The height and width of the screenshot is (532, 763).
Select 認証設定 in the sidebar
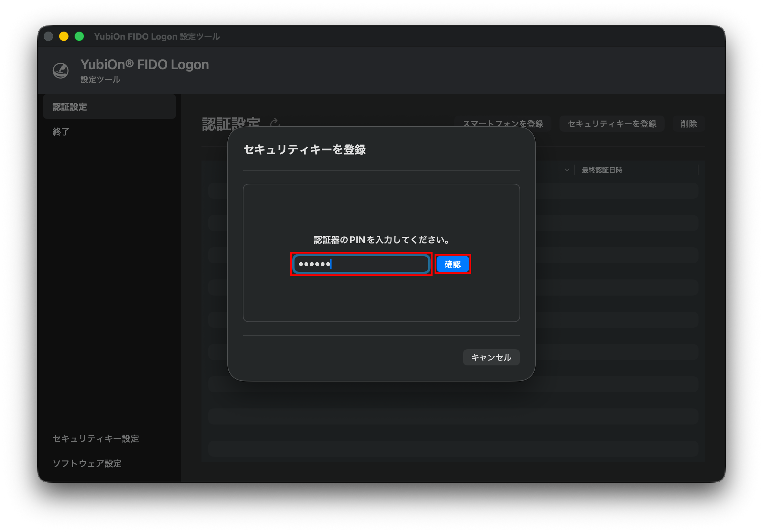point(109,107)
